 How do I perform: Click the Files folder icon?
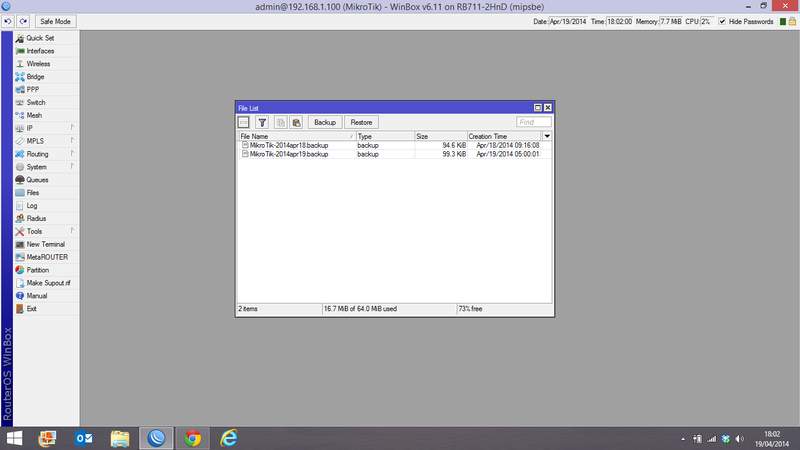pyautogui.click(x=20, y=192)
